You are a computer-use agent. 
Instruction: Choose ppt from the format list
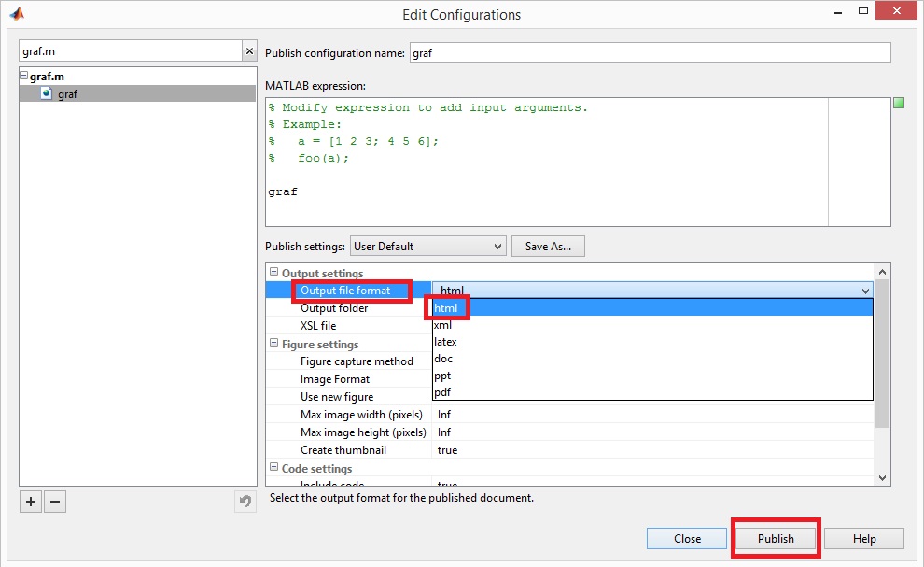(652, 376)
